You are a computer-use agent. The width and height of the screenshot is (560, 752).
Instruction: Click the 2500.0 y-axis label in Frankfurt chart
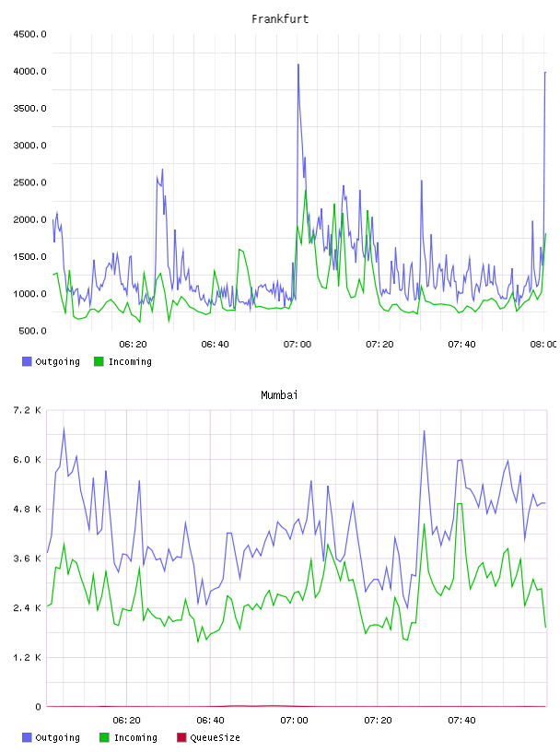tap(29, 182)
